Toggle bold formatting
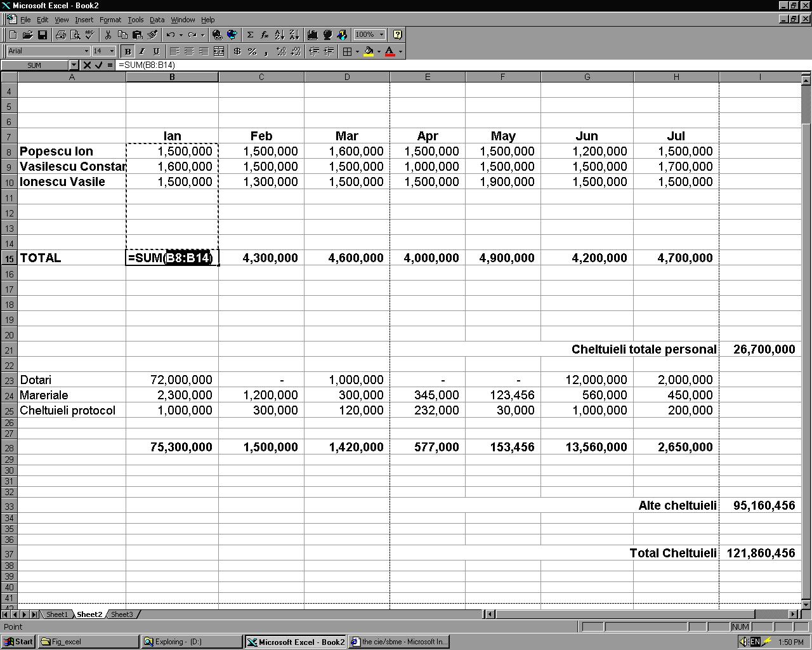812x650 pixels. [127, 51]
